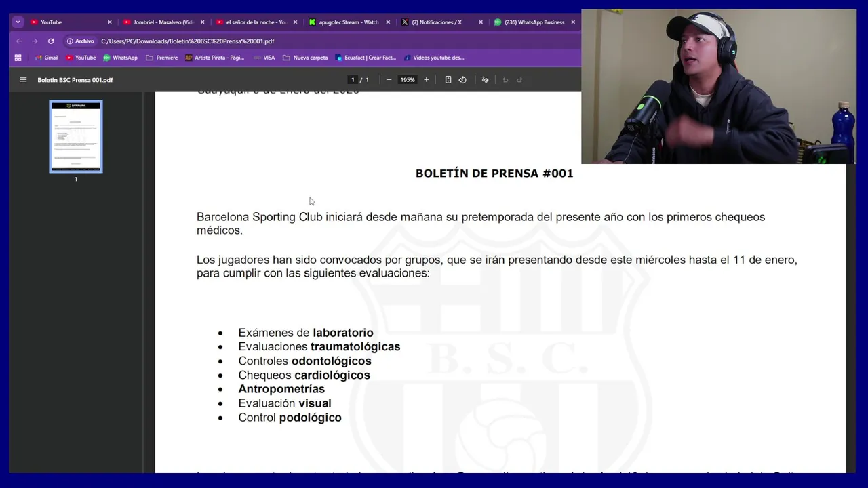This screenshot has height=488, width=868.
Task: Click the Los jugadores han sido convocados text
Action: click(x=497, y=266)
